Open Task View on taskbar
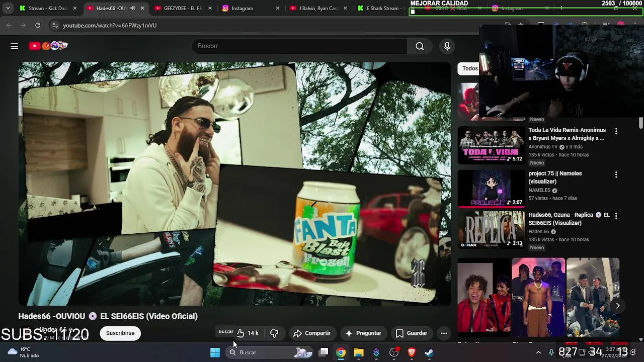644x362 pixels. pos(324,352)
